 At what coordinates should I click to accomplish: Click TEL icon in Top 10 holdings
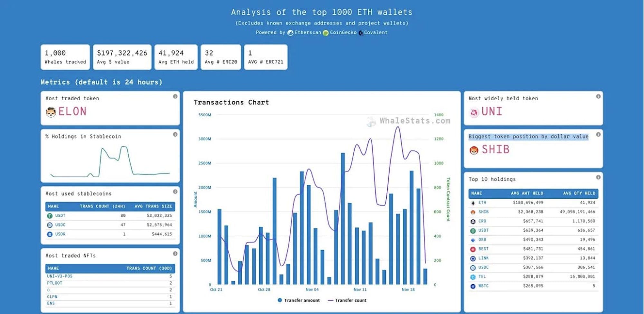coord(473,277)
